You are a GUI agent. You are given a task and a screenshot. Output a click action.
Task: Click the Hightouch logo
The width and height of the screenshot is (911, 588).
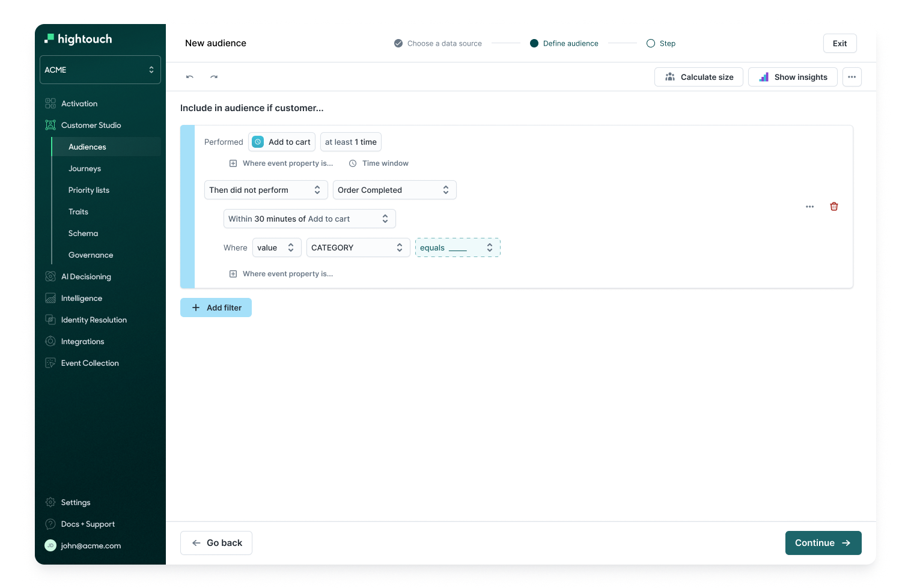[x=78, y=39]
